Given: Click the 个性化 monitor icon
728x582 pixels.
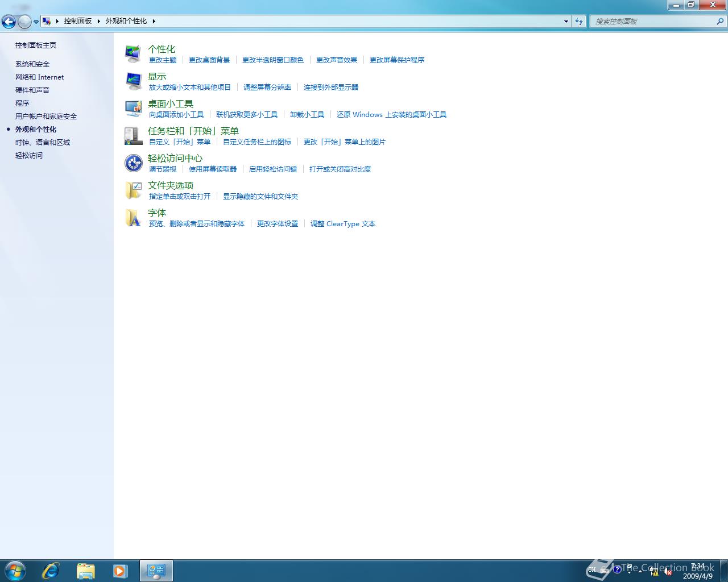Looking at the screenshot, I should 133,53.
